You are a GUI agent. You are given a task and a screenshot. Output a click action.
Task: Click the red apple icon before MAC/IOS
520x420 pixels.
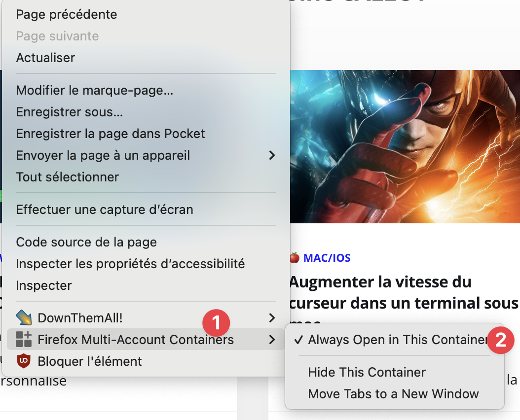pyautogui.click(x=295, y=258)
